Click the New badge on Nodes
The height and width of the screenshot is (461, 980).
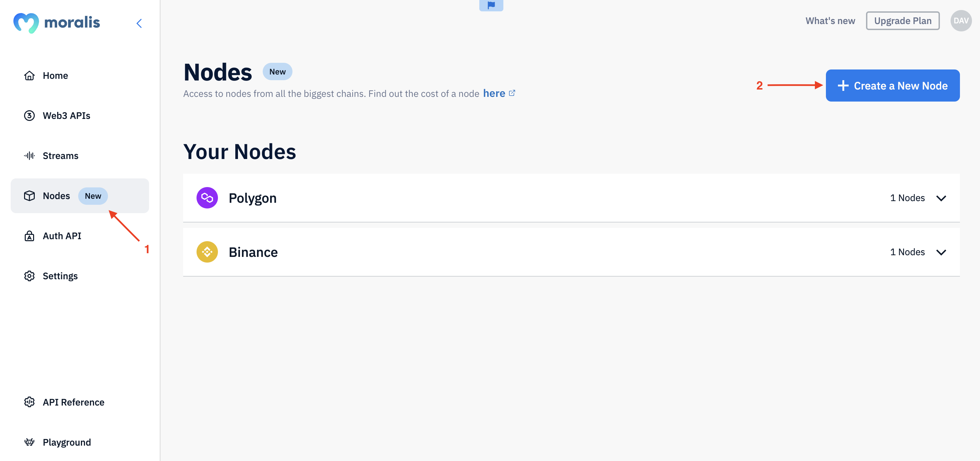(x=93, y=195)
